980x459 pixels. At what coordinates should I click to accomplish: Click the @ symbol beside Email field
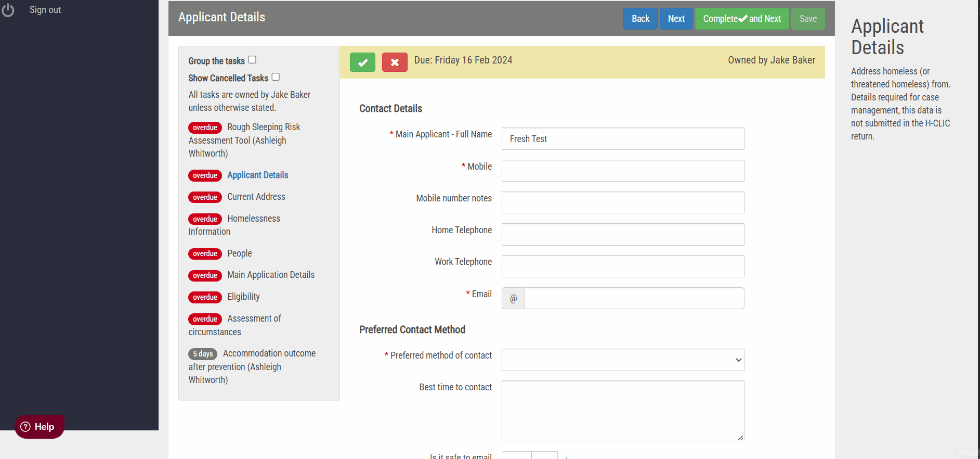(513, 299)
